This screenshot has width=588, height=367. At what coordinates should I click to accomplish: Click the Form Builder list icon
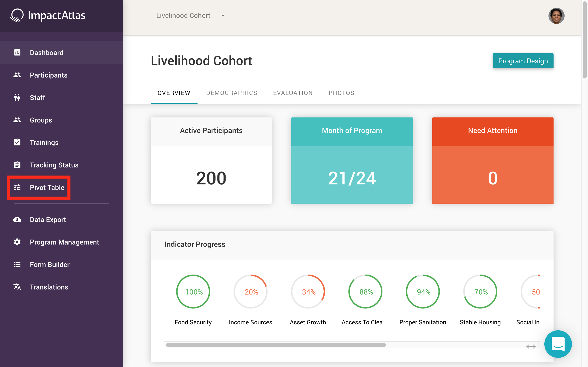(17, 264)
